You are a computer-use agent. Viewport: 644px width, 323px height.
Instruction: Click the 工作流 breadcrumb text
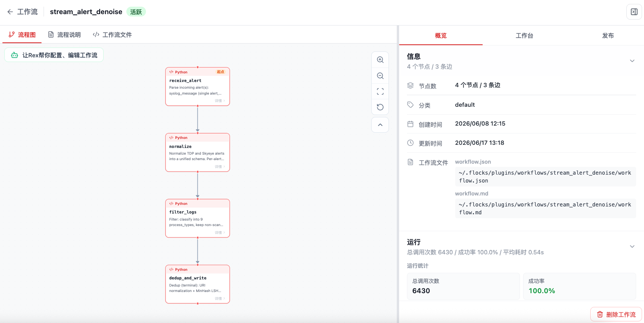(27, 12)
